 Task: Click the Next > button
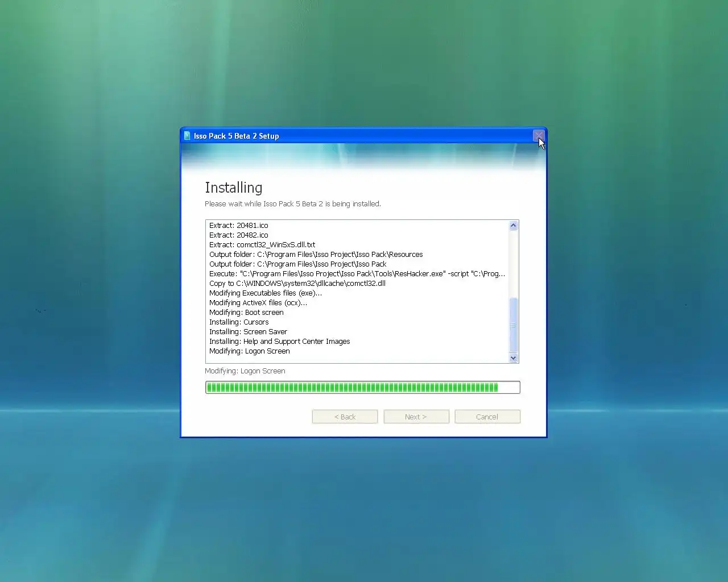[x=416, y=417]
